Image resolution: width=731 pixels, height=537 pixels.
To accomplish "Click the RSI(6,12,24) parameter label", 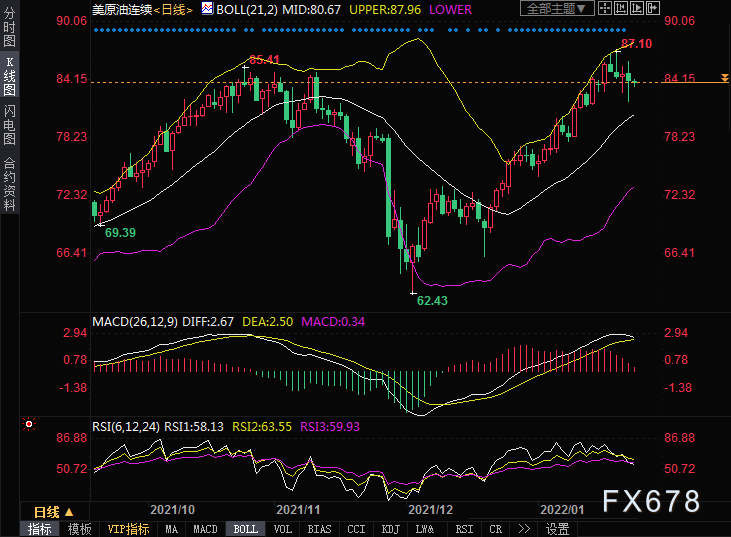I will [x=126, y=427].
